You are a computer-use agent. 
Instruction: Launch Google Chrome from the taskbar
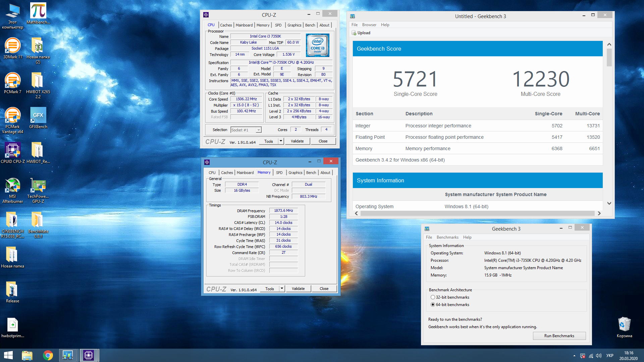pos(48,355)
